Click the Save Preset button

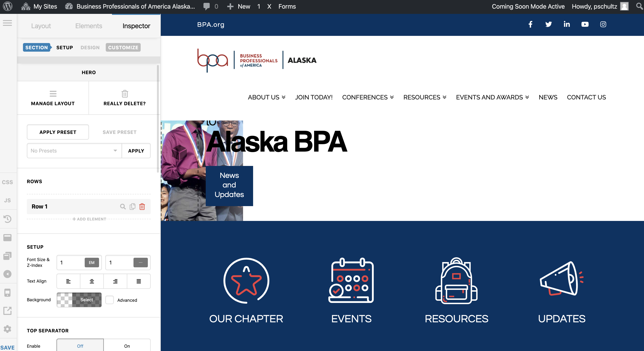point(120,132)
